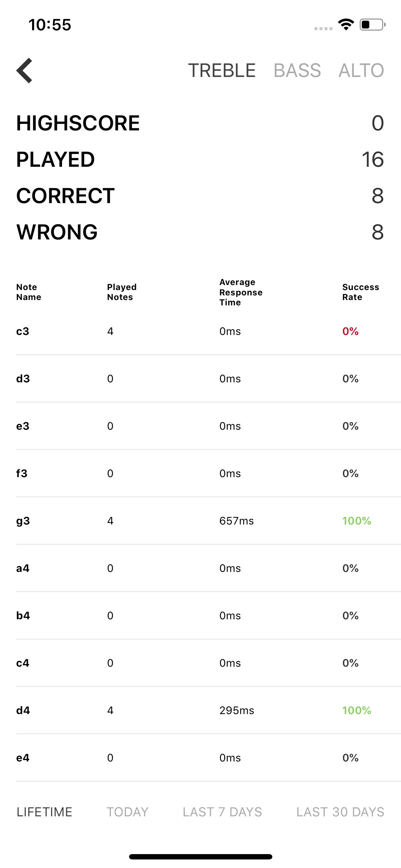This screenshot has height=868, width=401.
Task: Tap the Average Response Time header
Action: 241,292
